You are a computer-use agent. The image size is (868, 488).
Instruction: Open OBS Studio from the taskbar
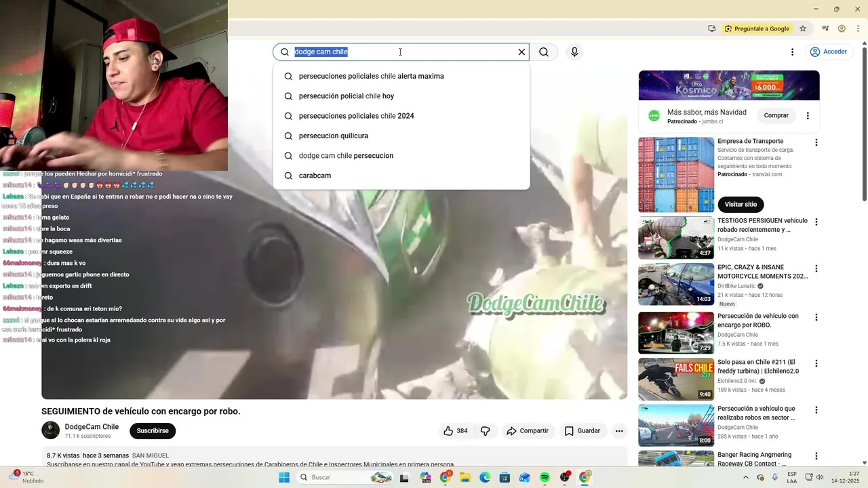(x=565, y=477)
